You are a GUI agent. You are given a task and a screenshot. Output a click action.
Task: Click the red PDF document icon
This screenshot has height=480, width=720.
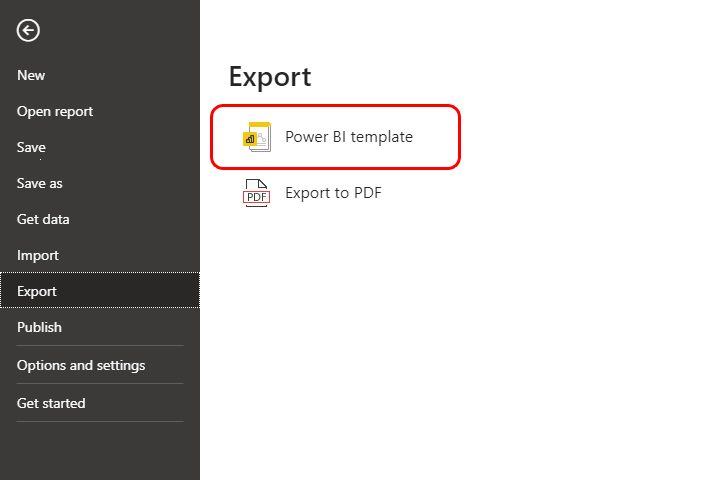pyautogui.click(x=256, y=193)
